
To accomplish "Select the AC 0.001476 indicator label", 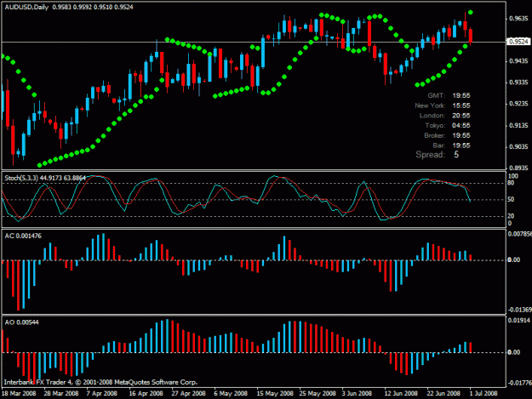I will pyautogui.click(x=23, y=236).
